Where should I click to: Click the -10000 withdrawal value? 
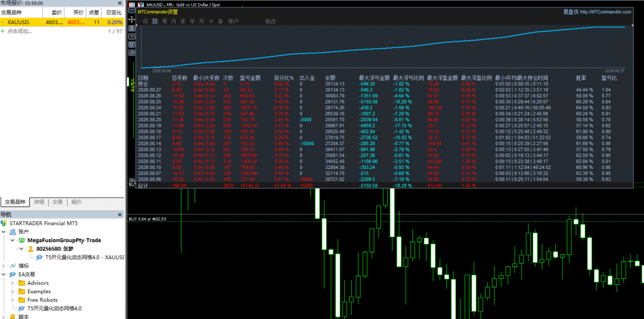pyautogui.click(x=307, y=143)
